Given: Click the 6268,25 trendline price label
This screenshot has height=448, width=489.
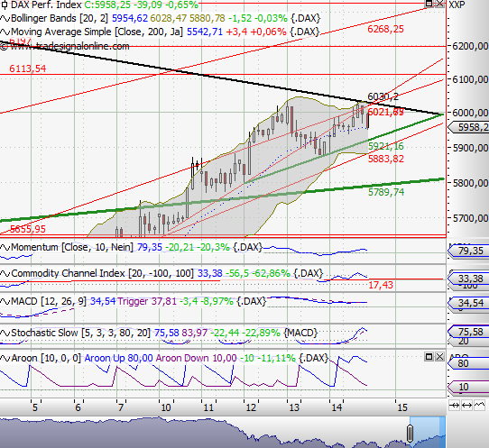Looking at the screenshot, I should [385, 29].
